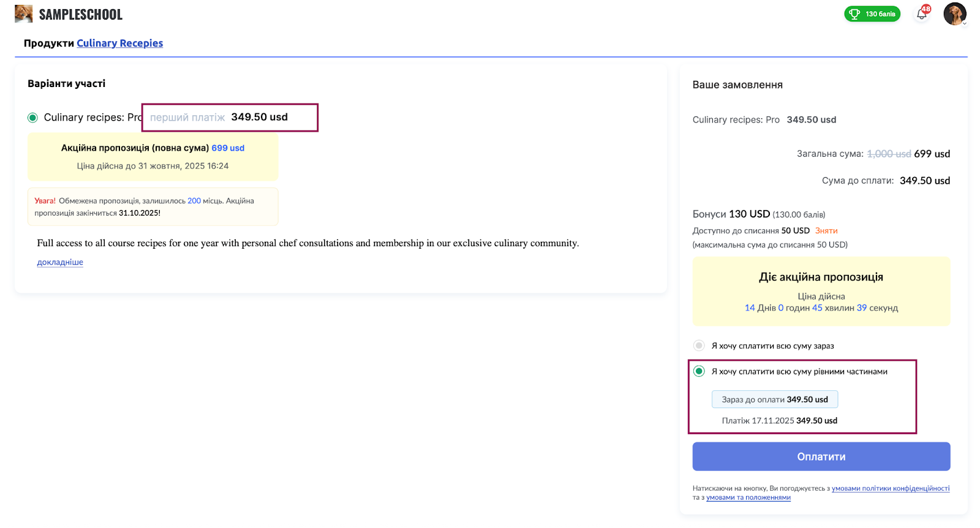Open the notifications bell
The width and height of the screenshot is (980, 528).
tap(921, 14)
